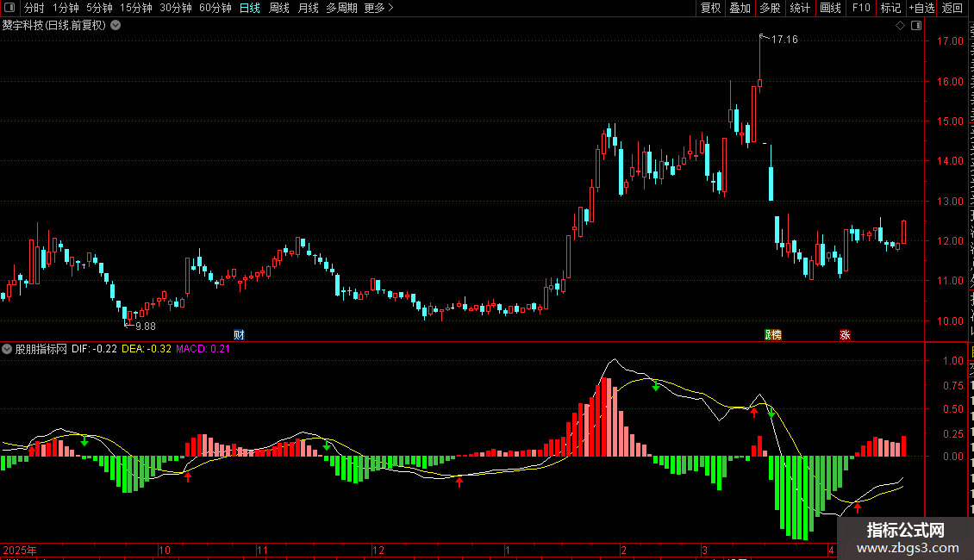Screen dimensions: 974x560
Task: Click the 股朋指标网 indicator name
Action: click(41, 349)
